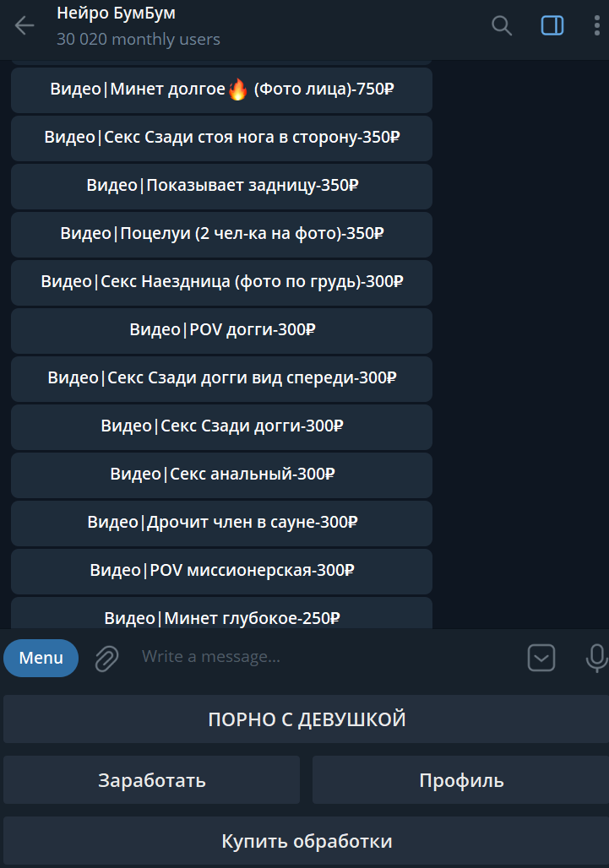Click the Купить обработки button

click(306, 841)
